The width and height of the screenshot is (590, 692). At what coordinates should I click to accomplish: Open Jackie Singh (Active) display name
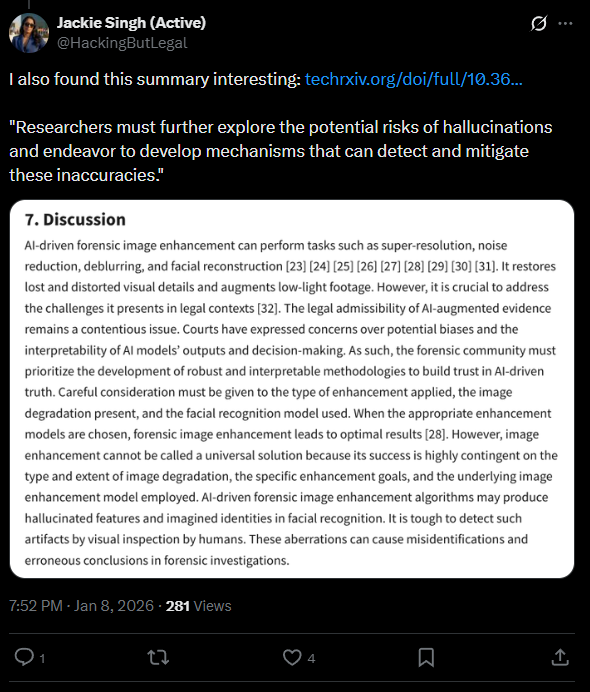[131, 23]
